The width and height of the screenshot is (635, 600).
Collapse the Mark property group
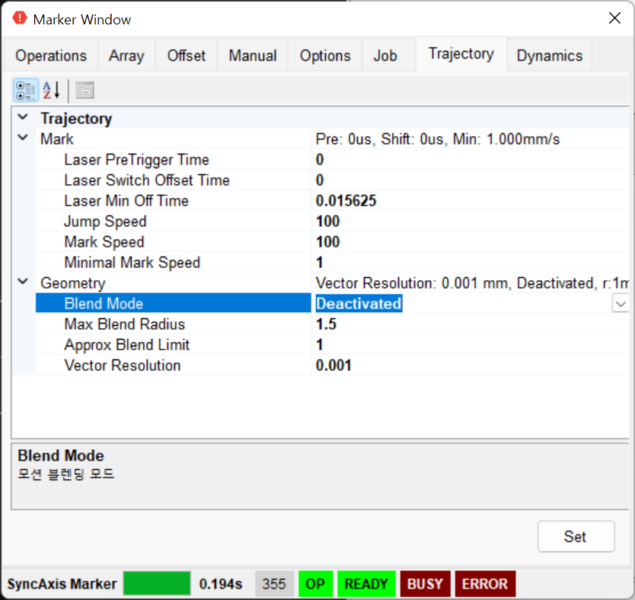23,139
